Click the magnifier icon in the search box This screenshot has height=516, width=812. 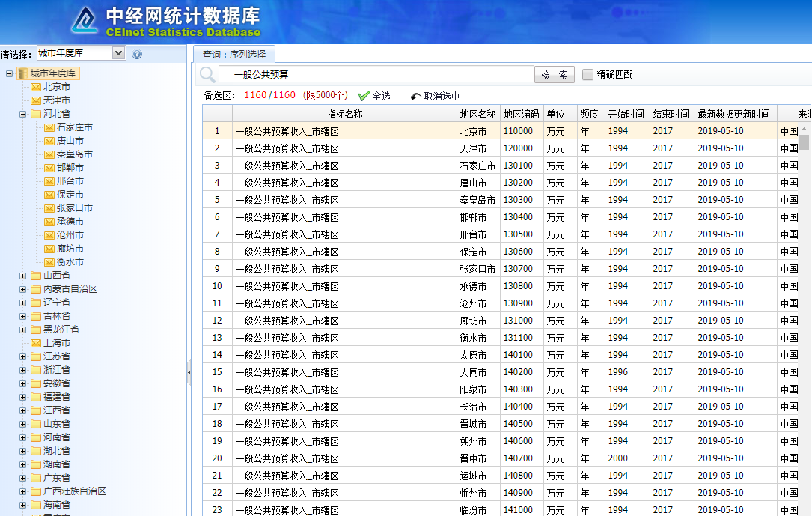point(207,74)
